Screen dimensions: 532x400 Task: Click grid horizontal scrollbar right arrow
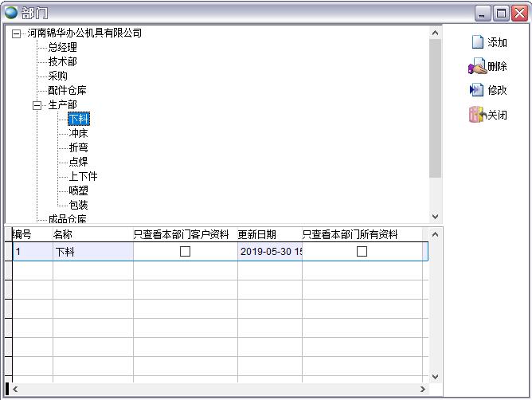[422, 390]
